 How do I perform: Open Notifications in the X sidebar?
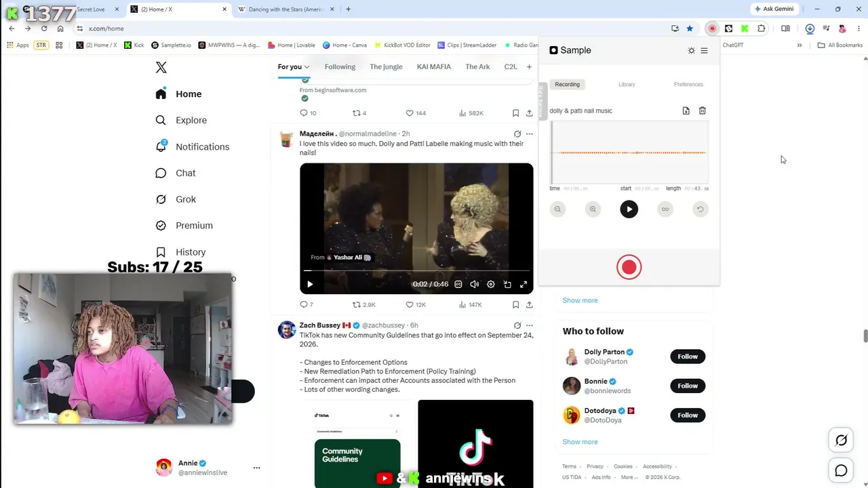(192, 146)
